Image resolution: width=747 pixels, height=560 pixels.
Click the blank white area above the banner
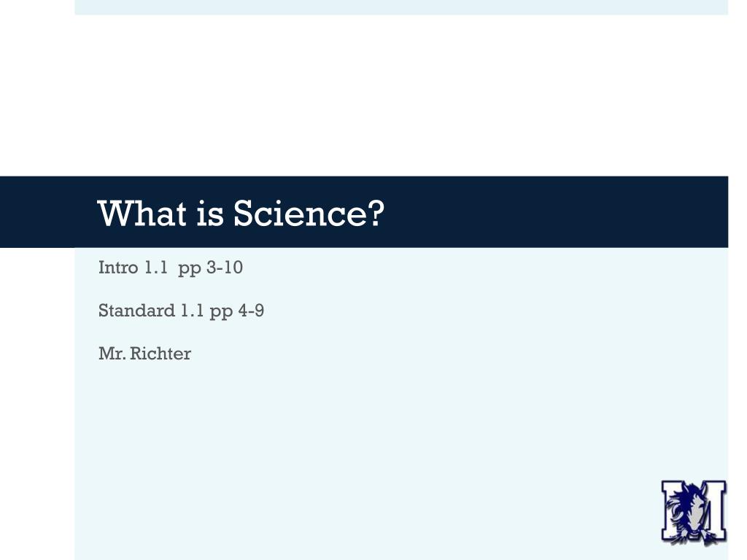click(x=371, y=96)
